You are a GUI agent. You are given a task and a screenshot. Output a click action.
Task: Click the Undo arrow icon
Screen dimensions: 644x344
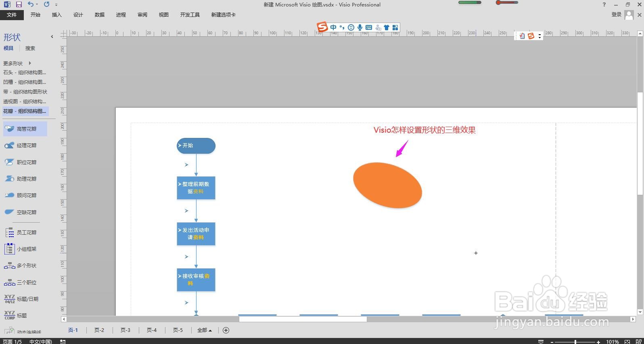click(31, 4)
